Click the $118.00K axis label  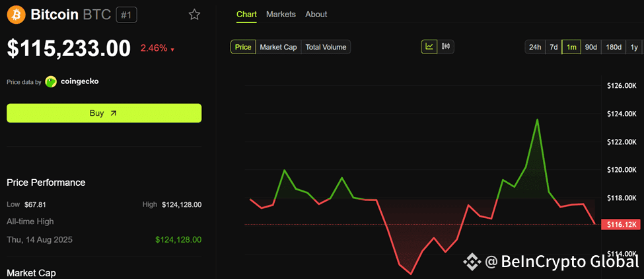click(622, 198)
